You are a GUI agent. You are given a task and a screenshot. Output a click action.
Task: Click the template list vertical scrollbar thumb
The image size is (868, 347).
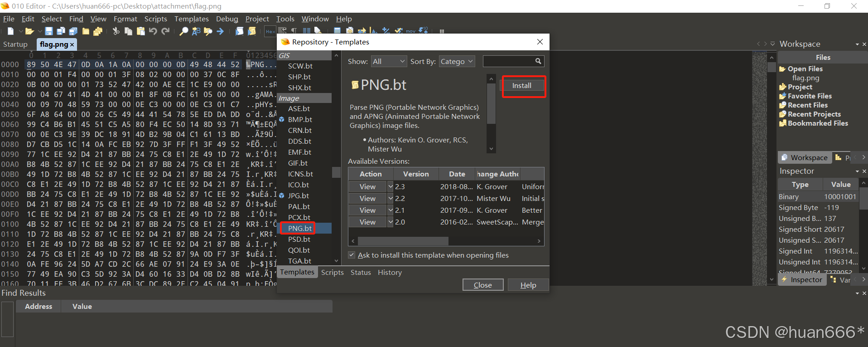(x=336, y=172)
